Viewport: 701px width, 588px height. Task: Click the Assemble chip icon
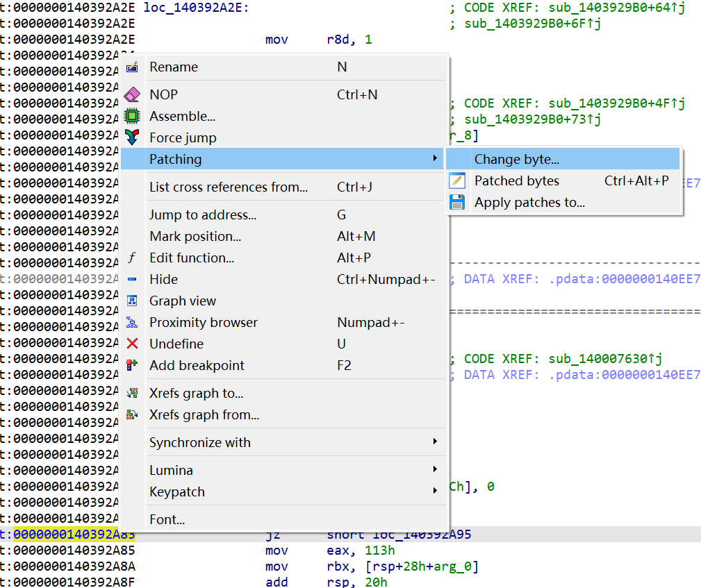point(131,116)
